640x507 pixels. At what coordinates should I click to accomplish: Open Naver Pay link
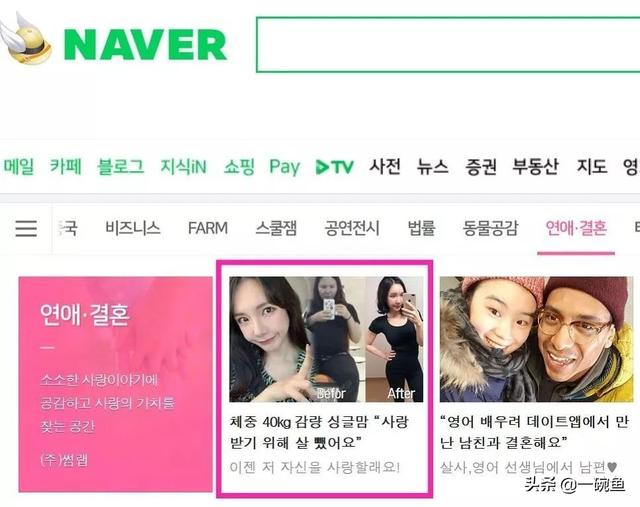(284, 167)
